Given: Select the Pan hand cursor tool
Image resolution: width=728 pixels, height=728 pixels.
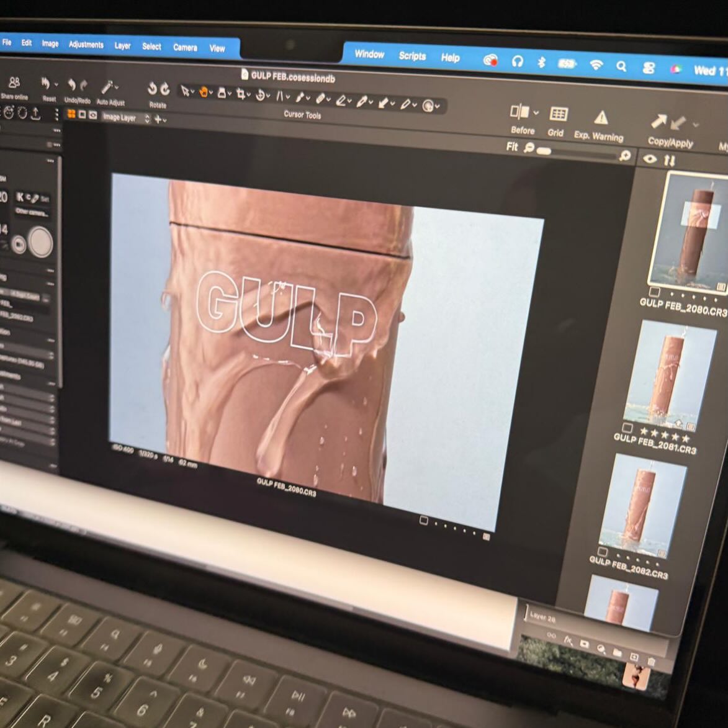Looking at the screenshot, I should 204,92.
